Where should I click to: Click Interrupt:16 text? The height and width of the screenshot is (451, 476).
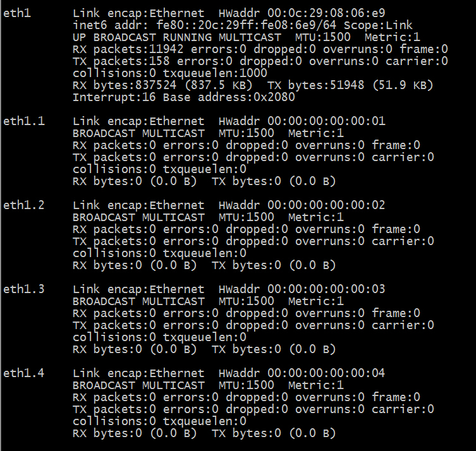114,97
